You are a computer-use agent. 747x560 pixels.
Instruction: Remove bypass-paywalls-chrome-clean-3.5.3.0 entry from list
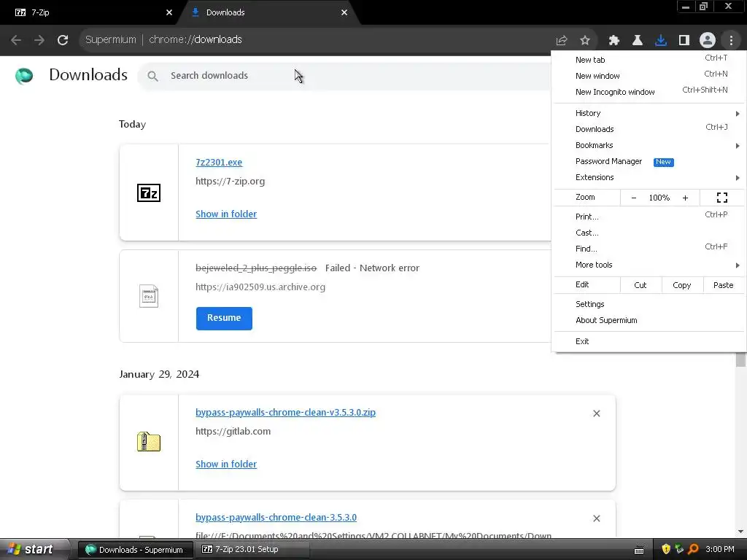[x=597, y=518]
